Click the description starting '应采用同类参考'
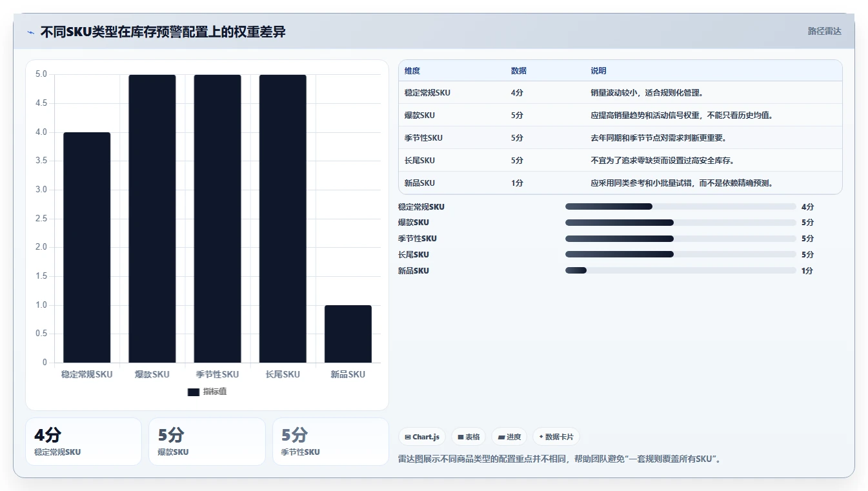868x491 pixels. tap(682, 183)
